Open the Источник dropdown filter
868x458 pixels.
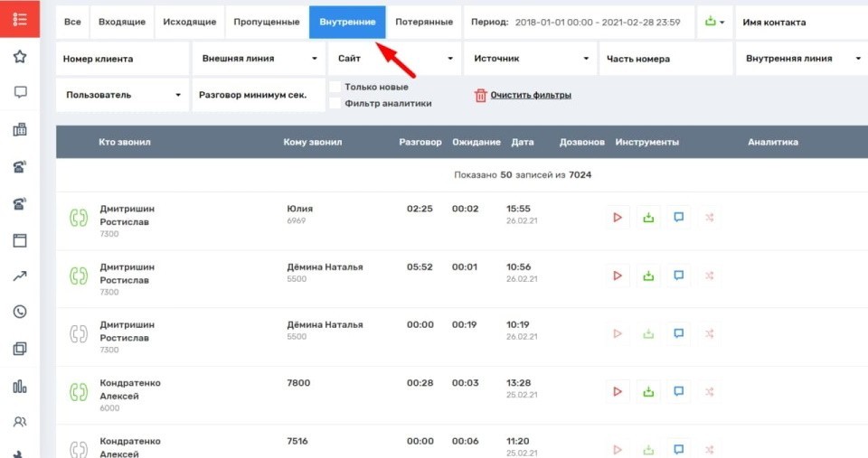click(529, 59)
